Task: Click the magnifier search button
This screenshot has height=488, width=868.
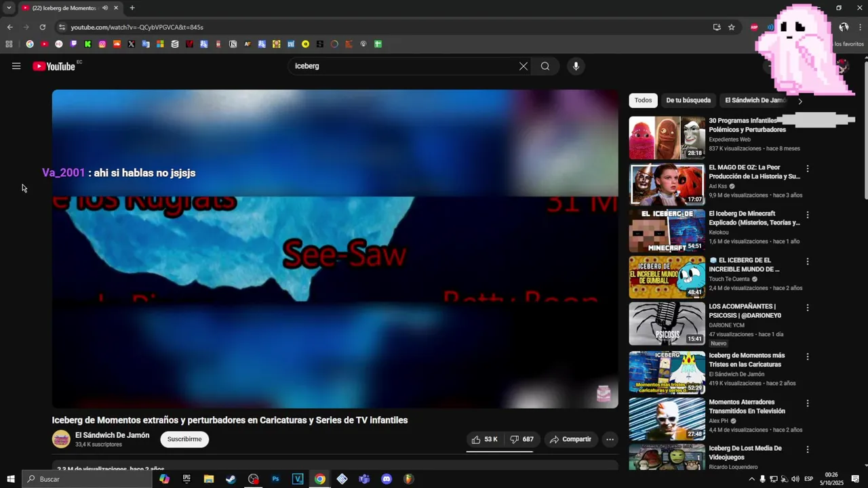Action: click(x=545, y=66)
